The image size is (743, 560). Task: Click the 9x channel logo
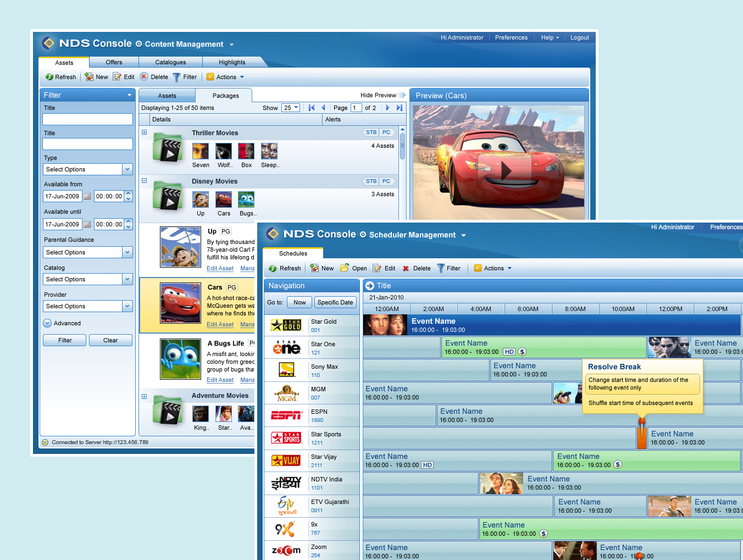click(285, 529)
